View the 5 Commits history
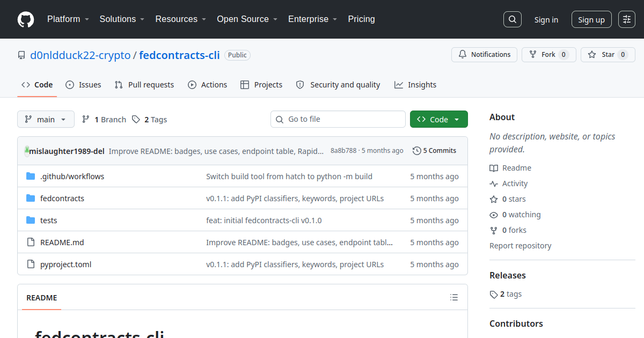Viewport: 644px width, 338px height. coord(435,151)
